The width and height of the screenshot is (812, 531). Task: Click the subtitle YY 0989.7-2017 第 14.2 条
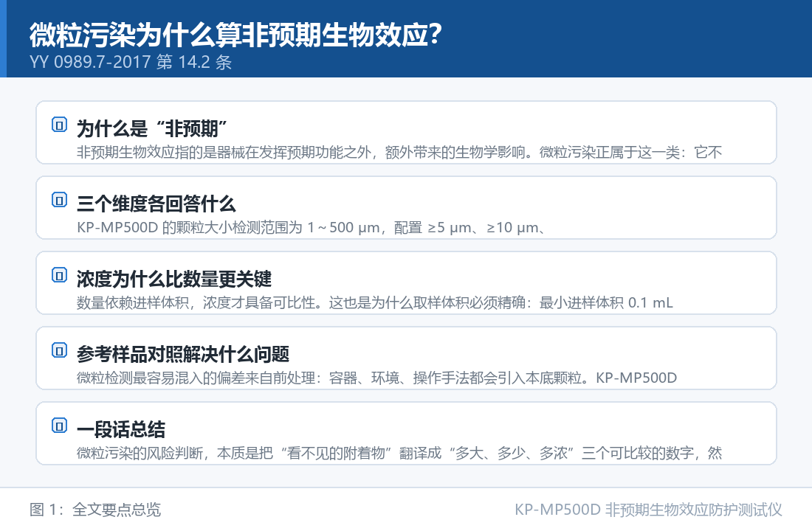pyautogui.click(x=131, y=62)
